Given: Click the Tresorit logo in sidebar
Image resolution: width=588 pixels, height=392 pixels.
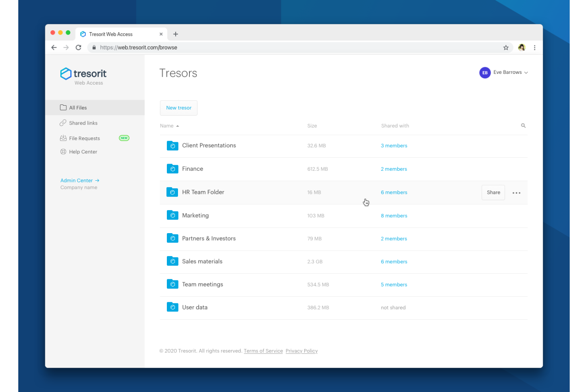Looking at the screenshot, I should pos(83,74).
